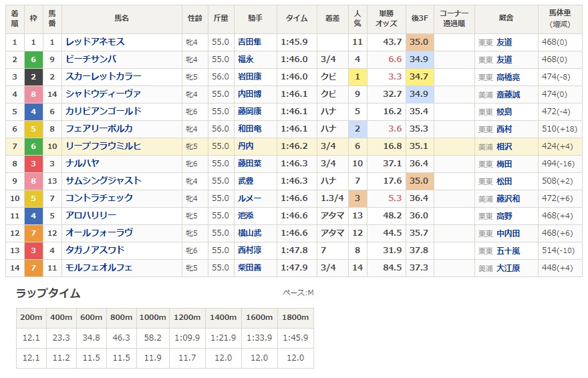
Task: Select the highlighted リープフラウミルヒ horse name
Action: (103, 146)
